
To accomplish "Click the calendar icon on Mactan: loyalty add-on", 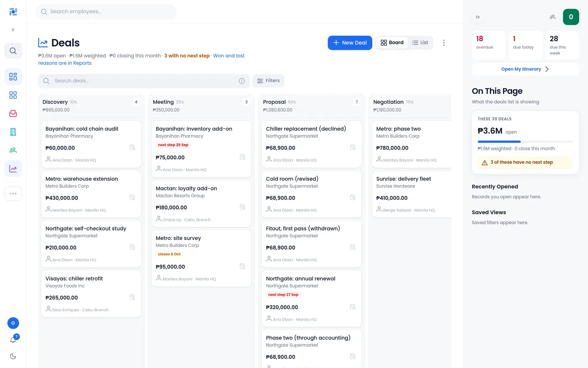I will pos(242,207).
